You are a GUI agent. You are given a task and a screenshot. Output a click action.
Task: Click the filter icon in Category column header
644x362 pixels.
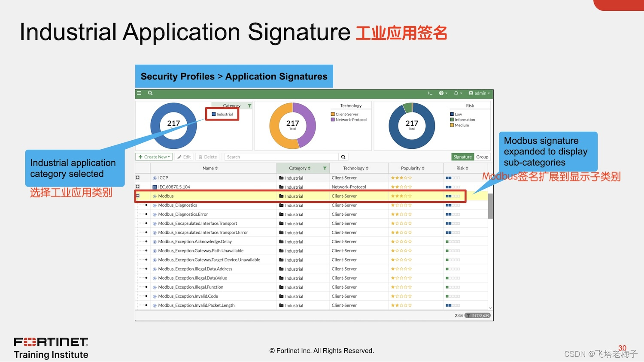pos(325,168)
